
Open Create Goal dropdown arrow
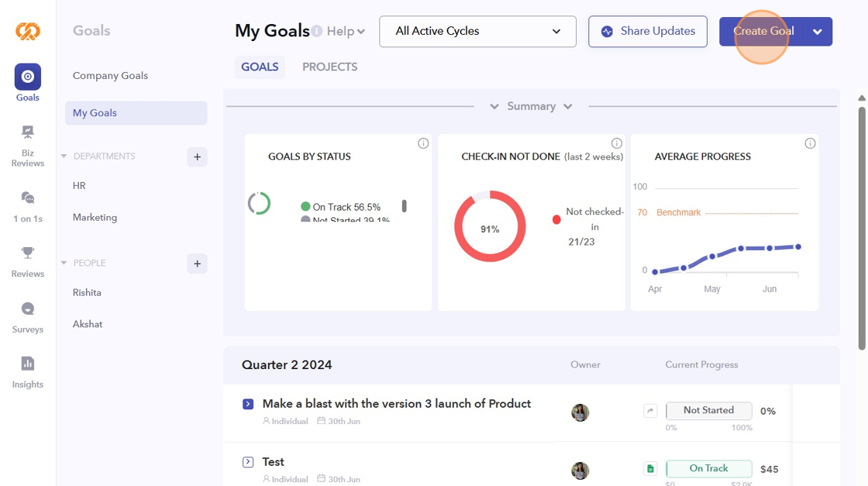click(817, 32)
